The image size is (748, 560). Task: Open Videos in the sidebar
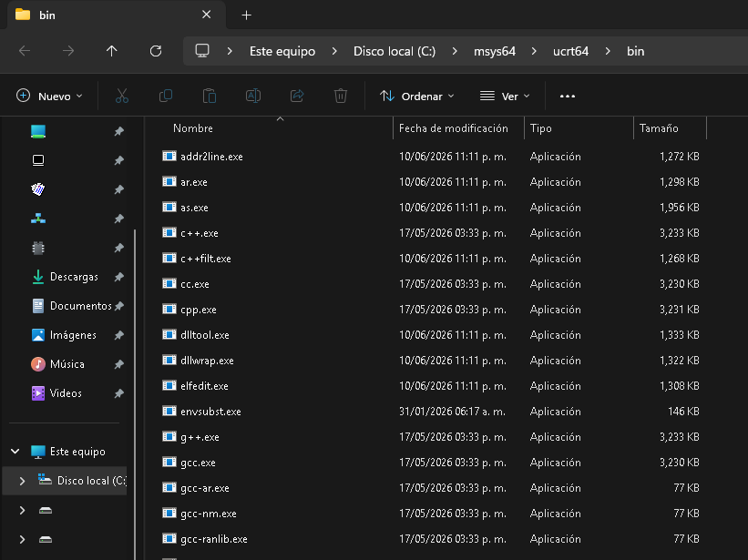click(67, 393)
